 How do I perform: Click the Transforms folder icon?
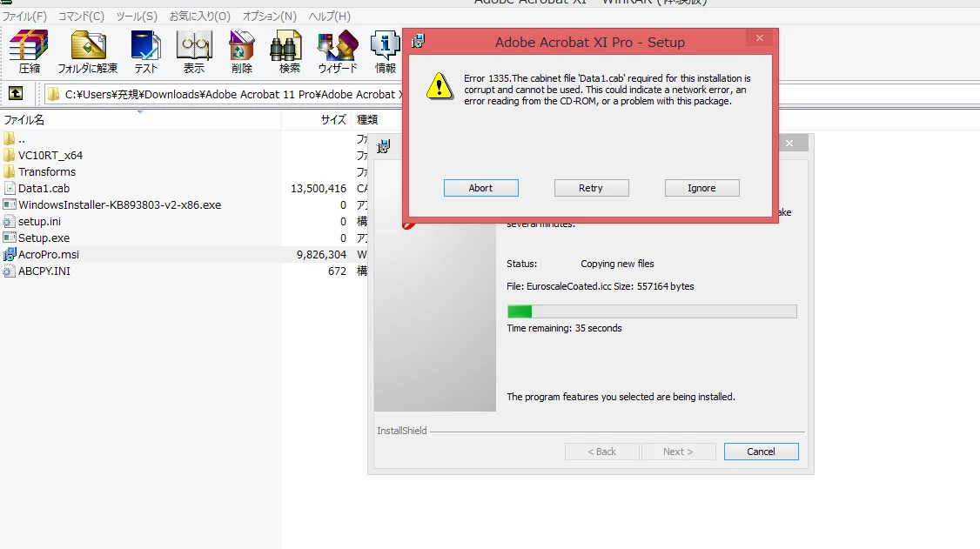point(10,171)
